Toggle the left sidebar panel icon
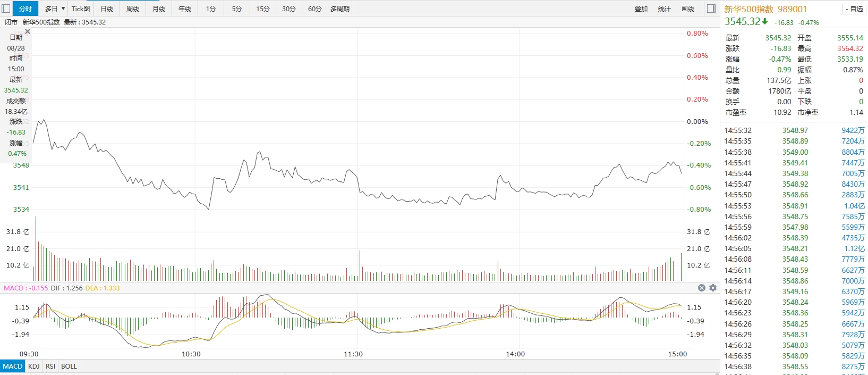Screen dimensions: 868x375 point(6,9)
